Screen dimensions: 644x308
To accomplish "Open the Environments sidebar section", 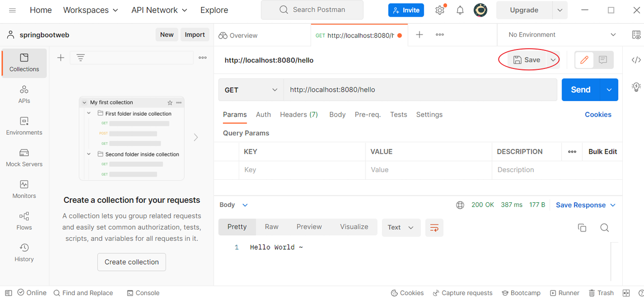I will coord(24,126).
